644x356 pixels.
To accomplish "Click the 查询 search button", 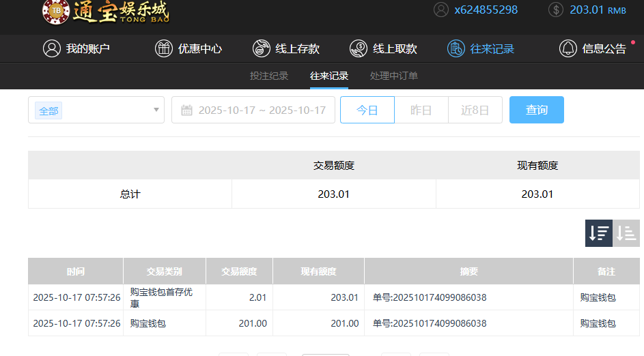I will (537, 110).
